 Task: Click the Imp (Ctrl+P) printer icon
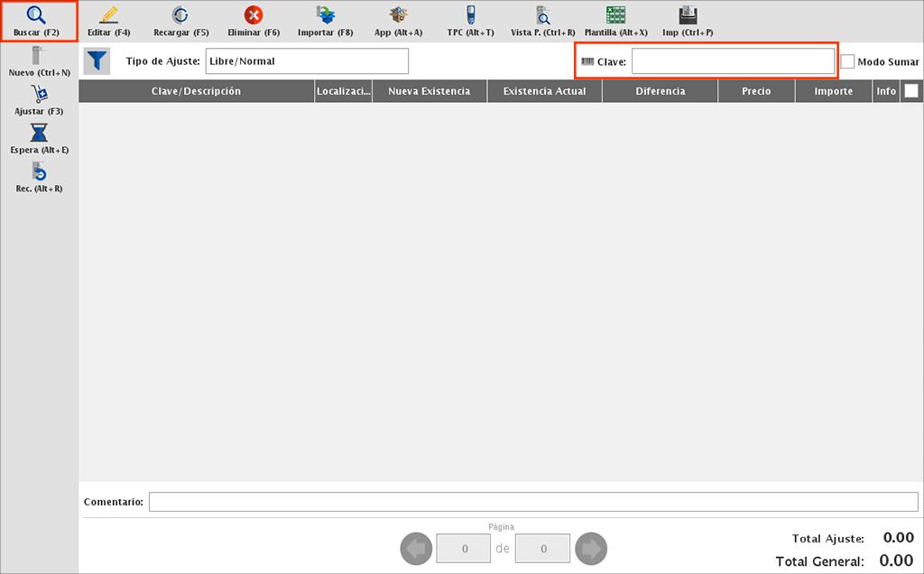tap(688, 15)
